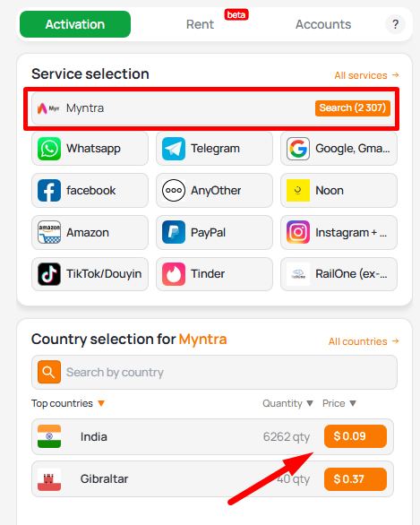The image size is (420, 525).
Task: Click the RailOne logo icon
Action: click(298, 274)
